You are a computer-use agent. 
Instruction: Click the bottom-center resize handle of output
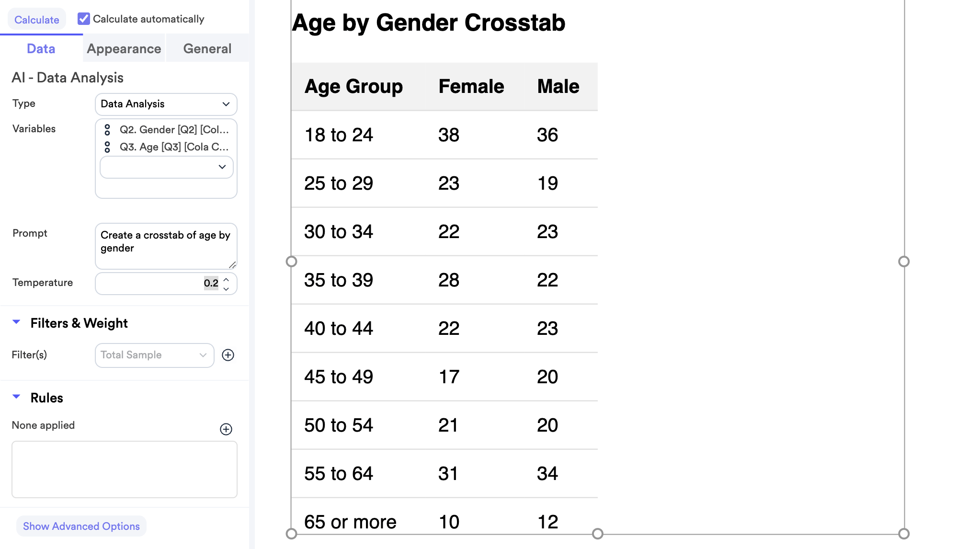pos(597,534)
